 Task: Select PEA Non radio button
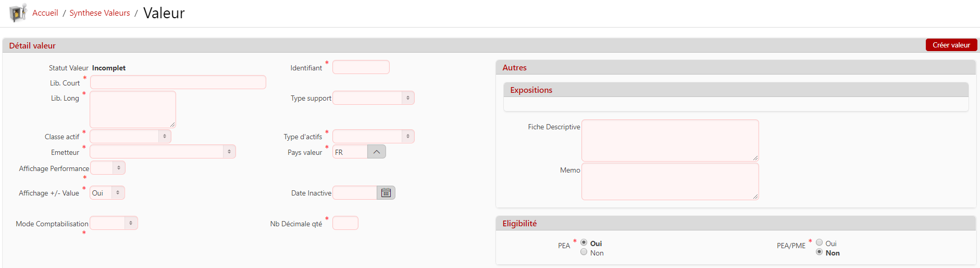tap(584, 252)
